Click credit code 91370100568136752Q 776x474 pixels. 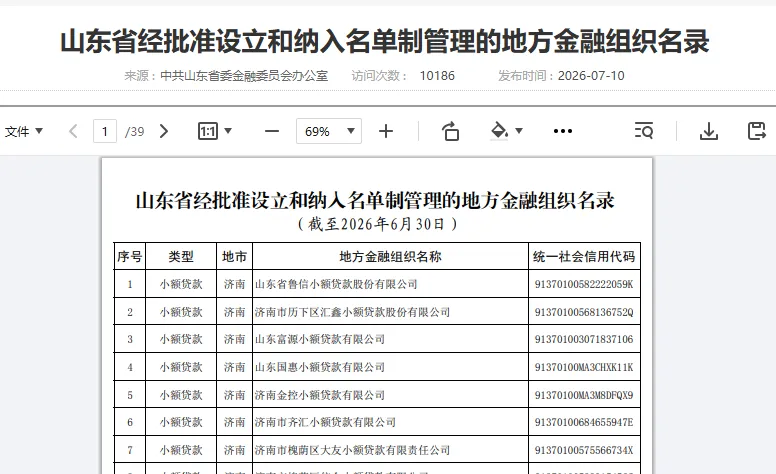584,312
